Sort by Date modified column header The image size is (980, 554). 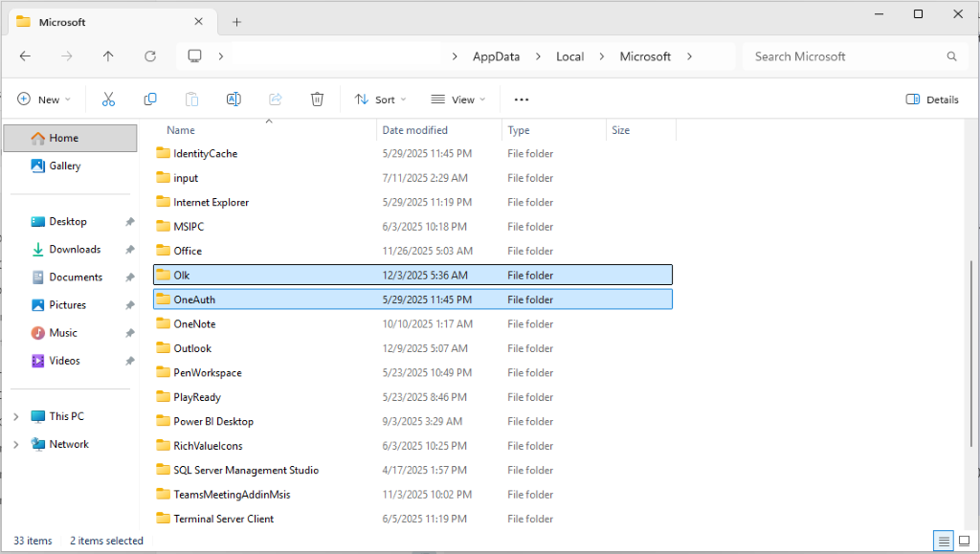415,130
